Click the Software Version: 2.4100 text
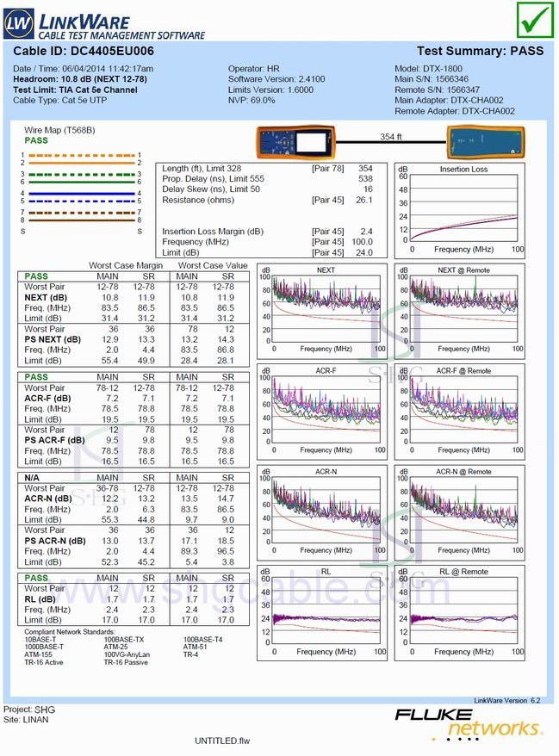Image resolution: width=559 pixels, height=756 pixels. coord(276,79)
